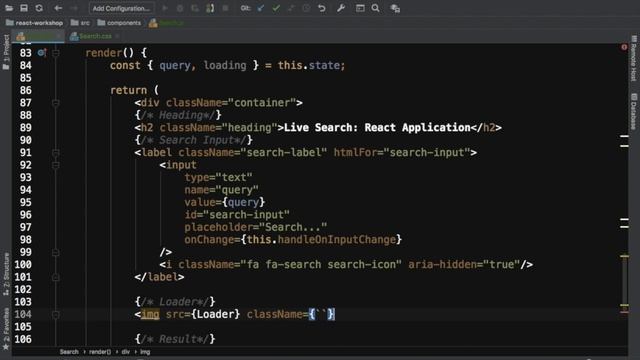Image resolution: width=640 pixels, height=360 pixels.
Task: Click the div crumb in bottom breadcrumbs
Action: tap(125, 352)
